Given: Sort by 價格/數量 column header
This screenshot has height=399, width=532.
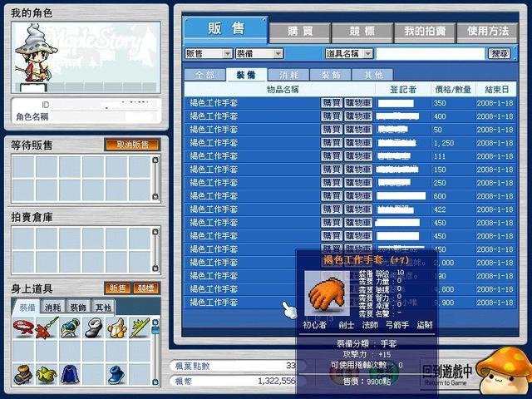Looking at the screenshot, I should 453,90.
